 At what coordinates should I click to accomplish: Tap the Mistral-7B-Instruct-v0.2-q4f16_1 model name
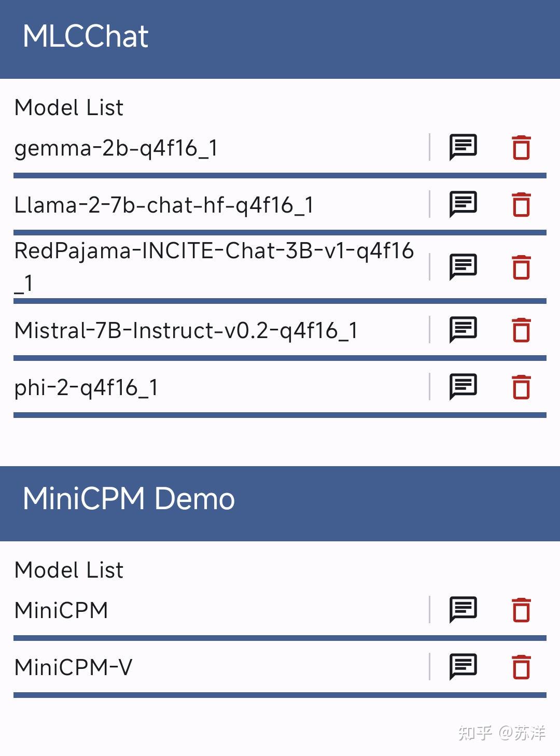(x=186, y=330)
